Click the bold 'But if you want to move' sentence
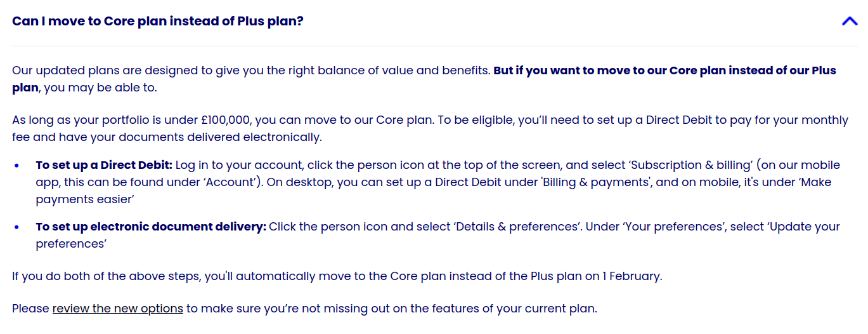The image size is (868, 334). point(664,70)
